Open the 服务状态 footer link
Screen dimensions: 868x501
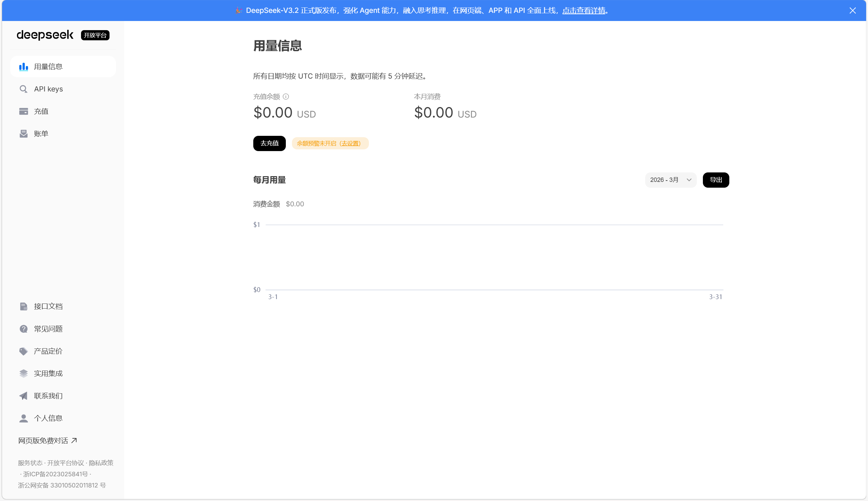[x=30, y=463]
